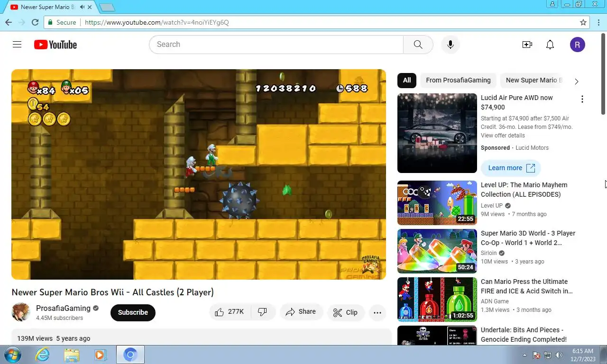Open Super Mario 3D World title link

pyautogui.click(x=528, y=238)
